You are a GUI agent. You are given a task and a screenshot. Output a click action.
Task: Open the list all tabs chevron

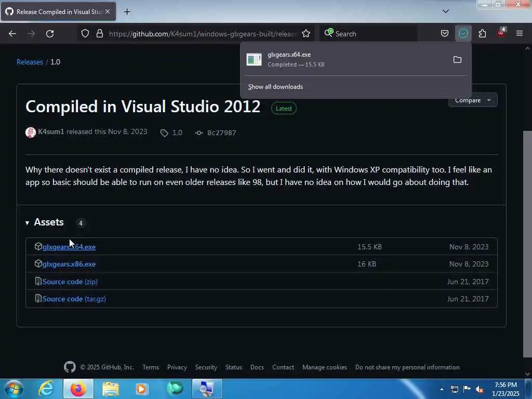pos(446,11)
